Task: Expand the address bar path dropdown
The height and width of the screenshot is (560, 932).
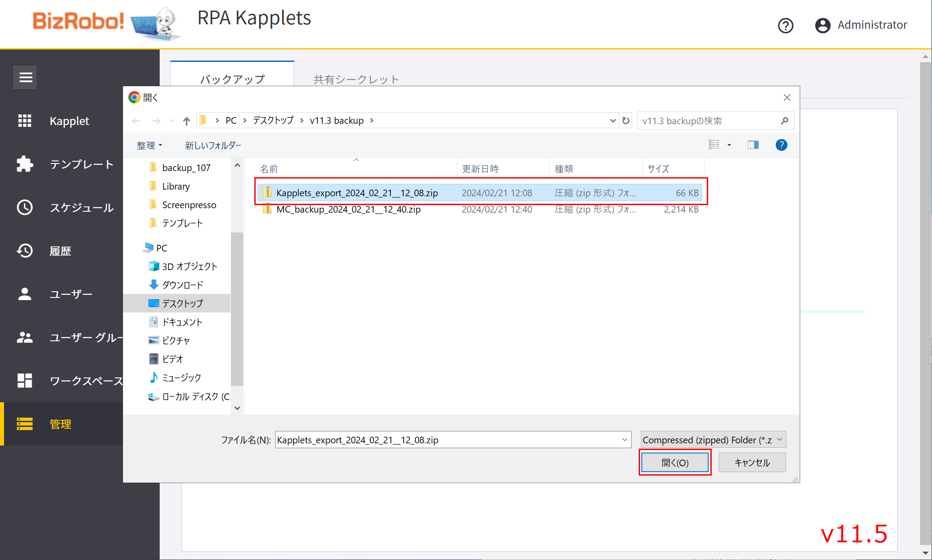Action: click(613, 121)
